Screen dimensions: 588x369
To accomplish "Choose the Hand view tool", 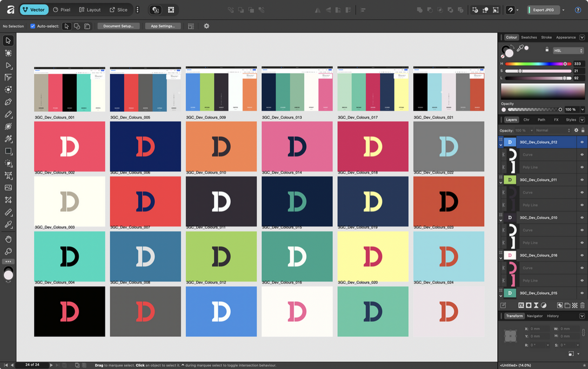I will pyautogui.click(x=8, y=239).
